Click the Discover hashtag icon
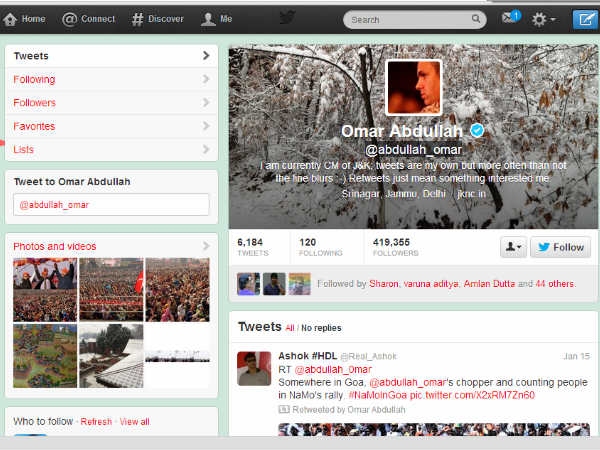Screen dimensions: 600x450 137,19
